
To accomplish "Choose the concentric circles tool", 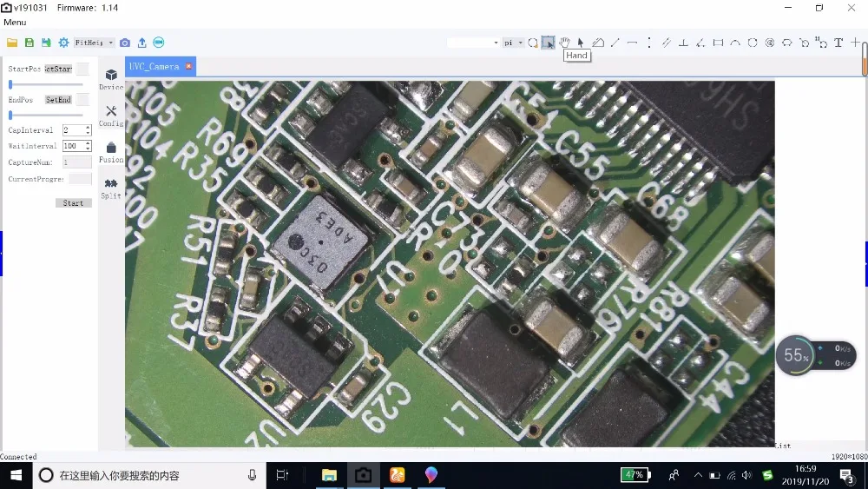I will [x=769, y=43].
